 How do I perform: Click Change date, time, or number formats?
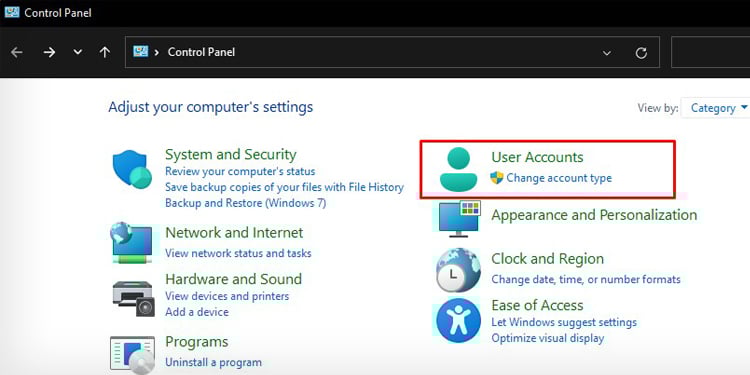point(585,279)
